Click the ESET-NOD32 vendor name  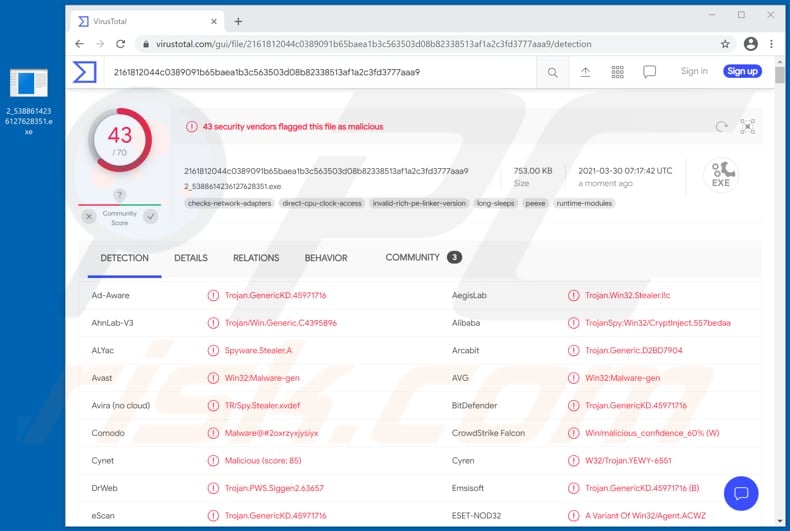click(476, 515)
